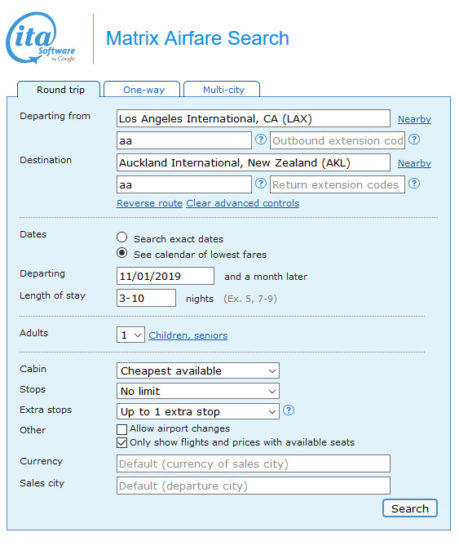Uncheck Only show flights with available seats
Viewport: 459px width, 550px height.
click(x=122, y=443)
